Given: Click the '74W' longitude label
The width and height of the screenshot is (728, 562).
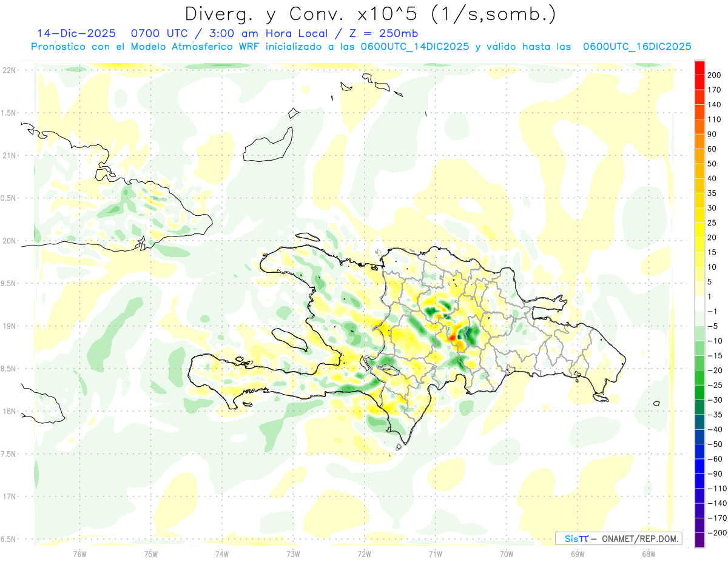Looking at the screenshot, I should point(222,554).
